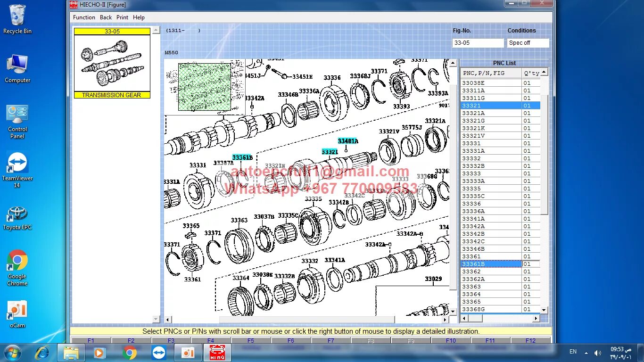
Task: Click the green overview map in the diagram
Action: point(205,87)
